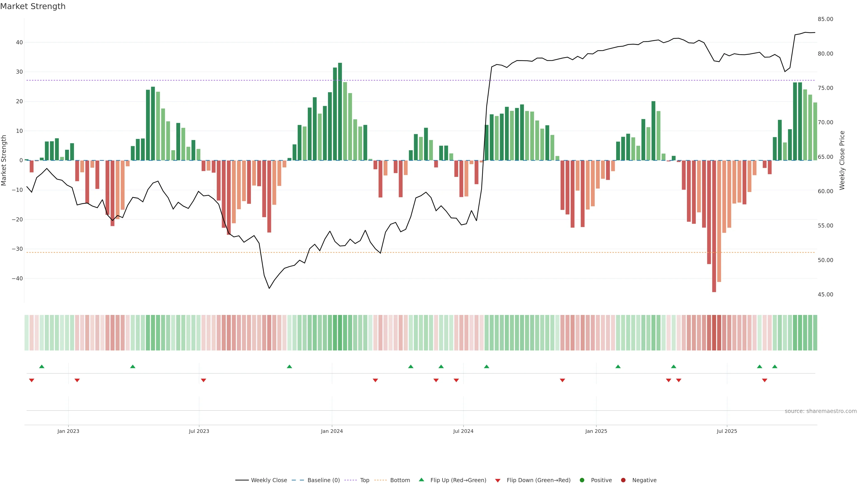Click the Jul 2025 x-axis label

(x=727, y=431)
